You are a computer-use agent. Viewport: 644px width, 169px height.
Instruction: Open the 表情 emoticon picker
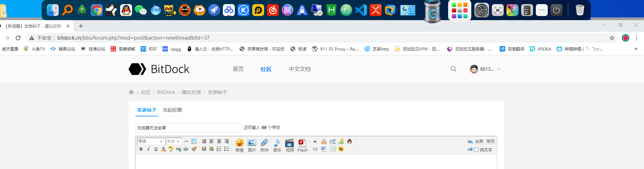(x=240, y=145)
